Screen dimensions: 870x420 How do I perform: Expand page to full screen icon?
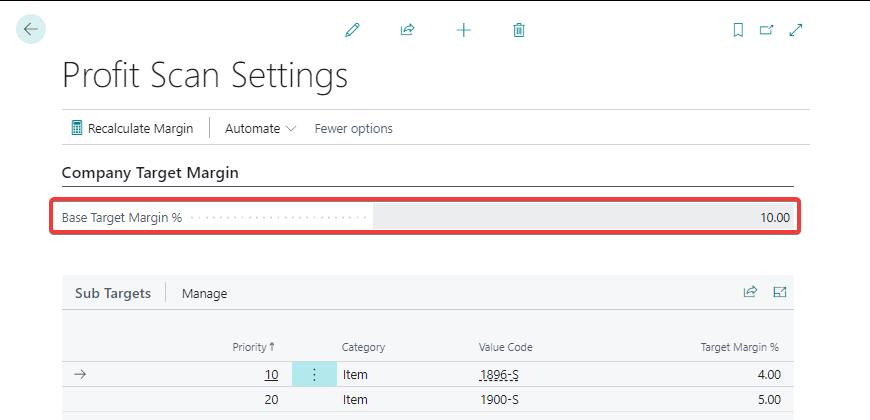(796, 30)
